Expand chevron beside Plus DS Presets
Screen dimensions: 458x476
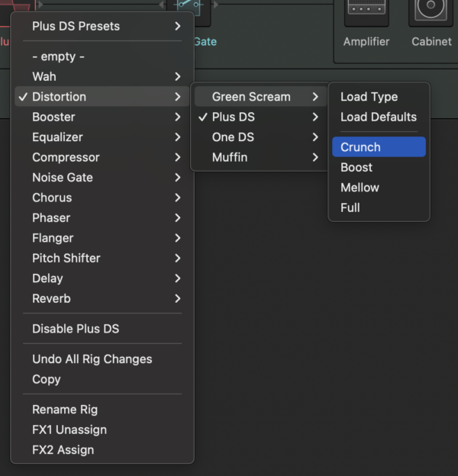tap(178, 26)
